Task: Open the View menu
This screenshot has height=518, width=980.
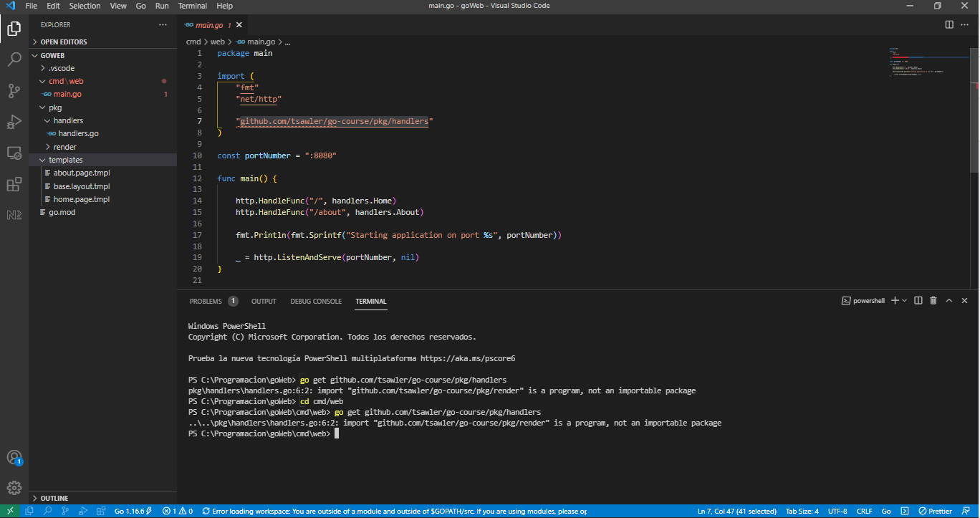Action: (x=119, y=6)
